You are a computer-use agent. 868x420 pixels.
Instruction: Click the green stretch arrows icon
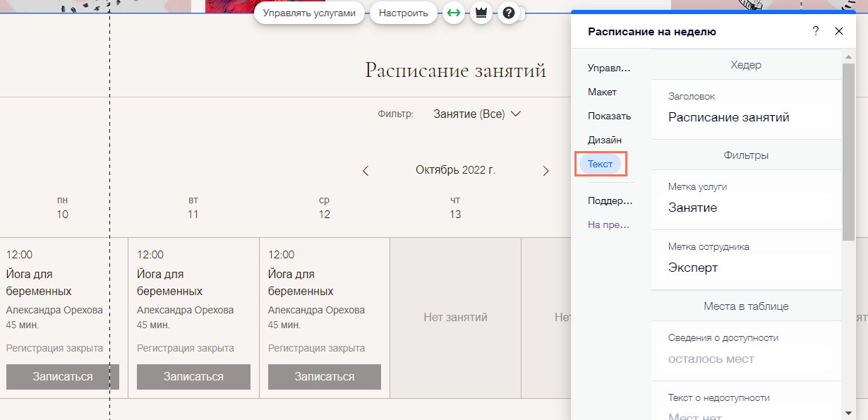(454, 13)
